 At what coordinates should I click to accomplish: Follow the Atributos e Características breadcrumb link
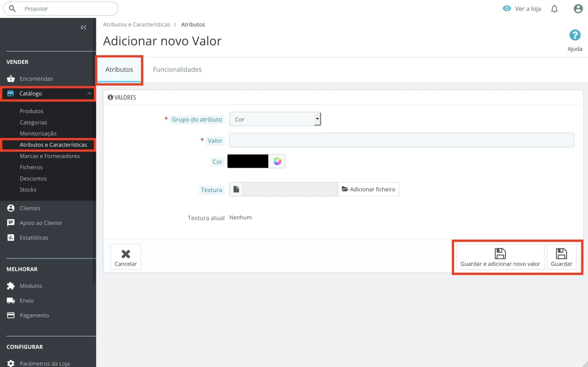click(136, 24)
